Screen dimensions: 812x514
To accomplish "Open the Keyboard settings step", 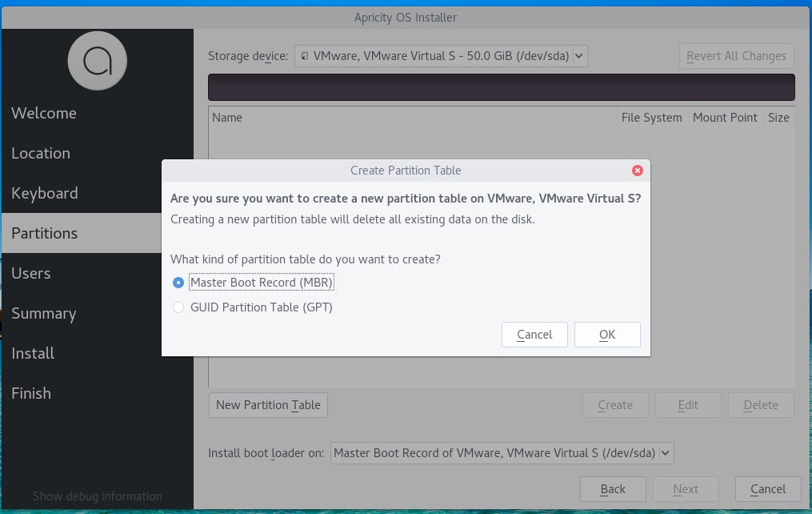I will pos(45,193).
